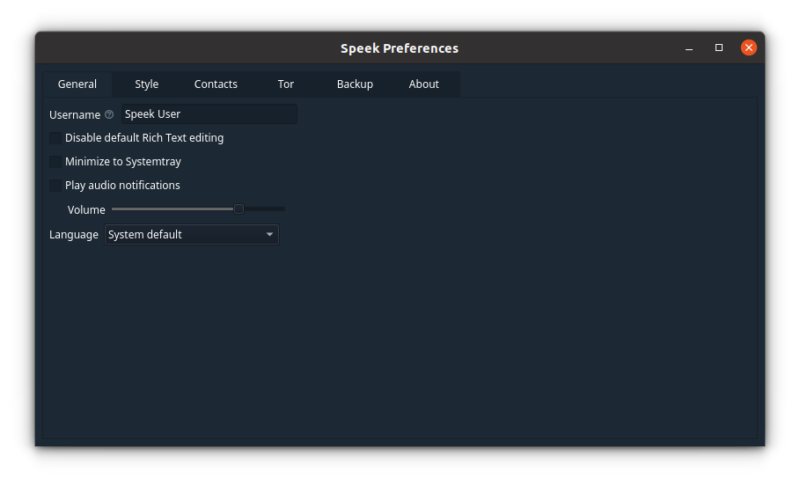Switch to the General tab
This screenshot has height=483, width=800.
(77, 84)
